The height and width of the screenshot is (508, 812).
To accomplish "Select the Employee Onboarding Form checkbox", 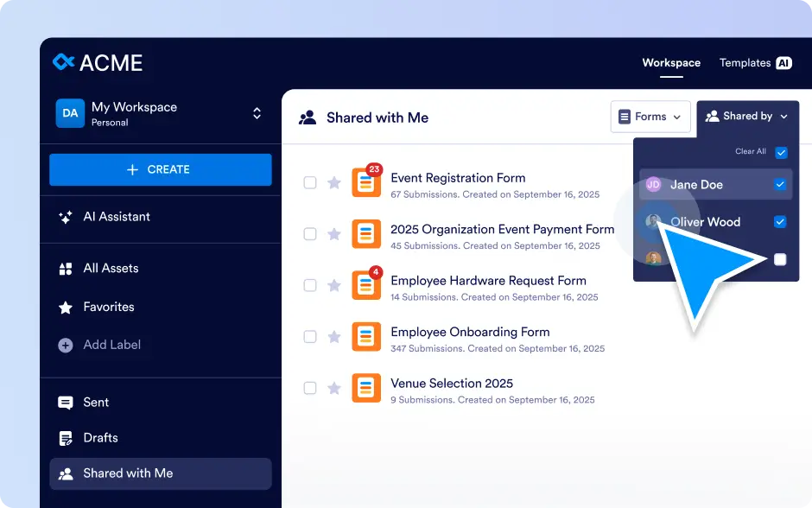I will coord(309,337).
